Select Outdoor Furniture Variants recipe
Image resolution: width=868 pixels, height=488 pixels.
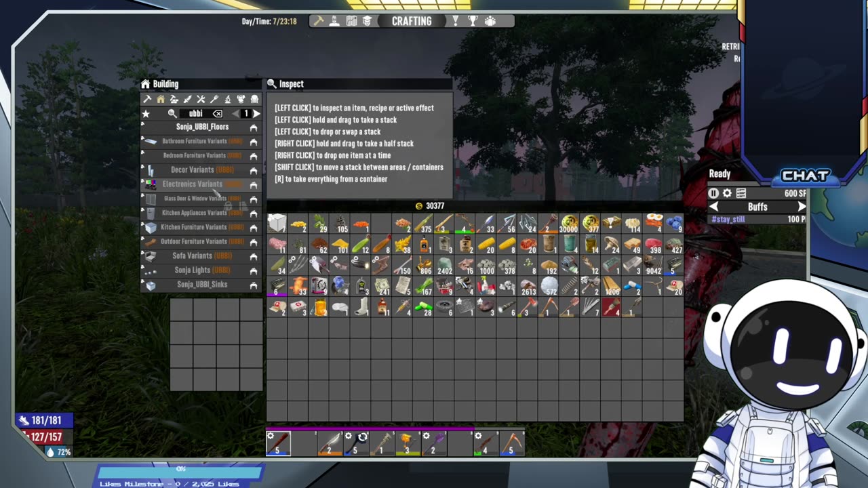click(x=201, y=241)
